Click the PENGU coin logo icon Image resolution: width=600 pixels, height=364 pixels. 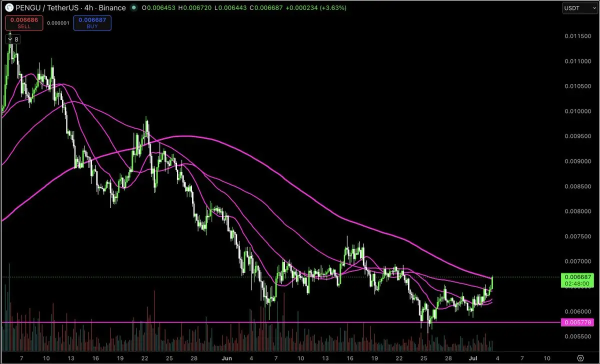point(9,8)
